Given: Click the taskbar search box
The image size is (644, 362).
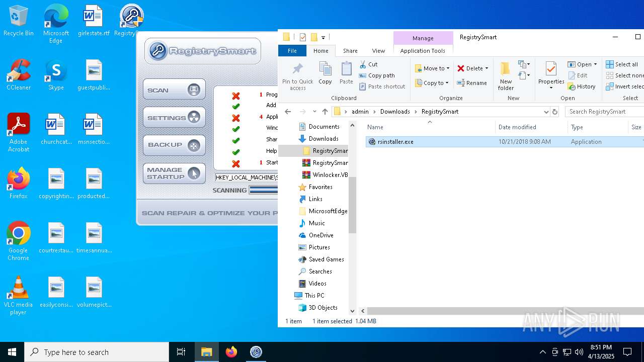Looking at the screenshot, I should [x=97, y=352].
